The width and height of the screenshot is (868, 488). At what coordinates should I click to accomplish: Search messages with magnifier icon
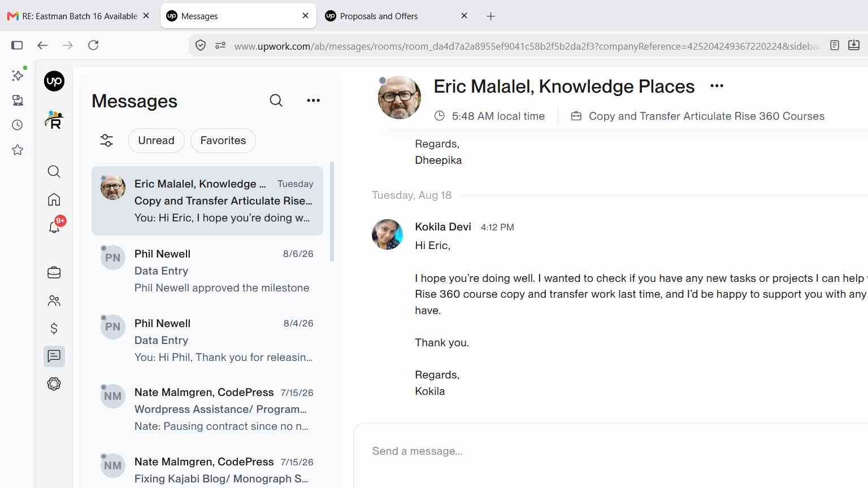pos(276,101)
